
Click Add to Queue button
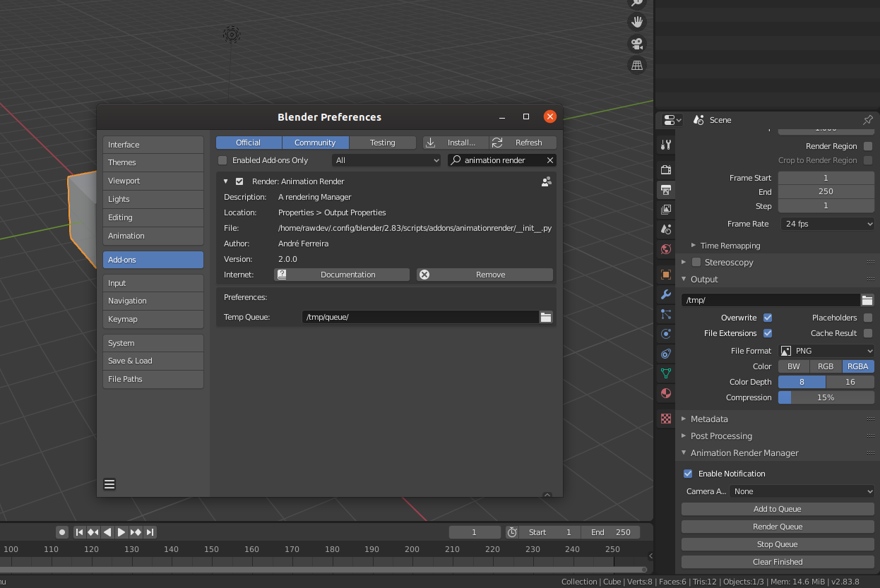pos(778,509)
